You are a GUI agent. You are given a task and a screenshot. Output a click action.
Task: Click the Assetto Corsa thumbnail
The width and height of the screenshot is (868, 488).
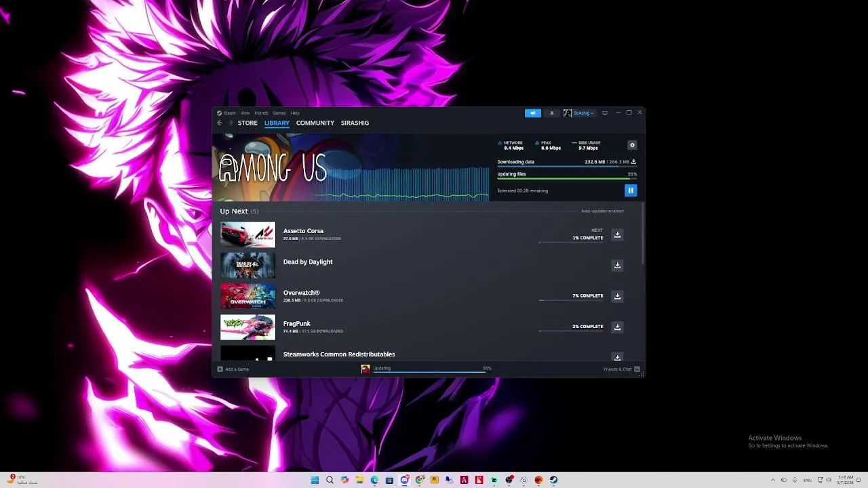pos(248,235)
